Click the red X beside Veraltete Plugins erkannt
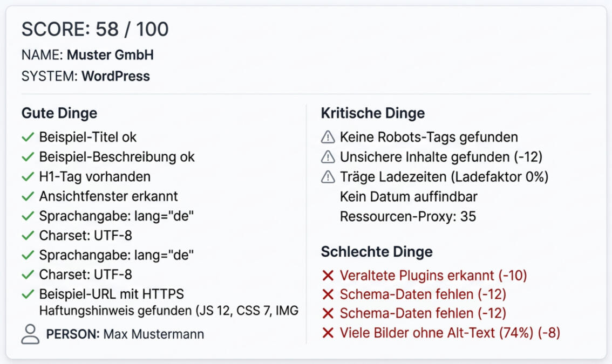The width and height of the screenshot is (612, 364). [x=328, y=276]
